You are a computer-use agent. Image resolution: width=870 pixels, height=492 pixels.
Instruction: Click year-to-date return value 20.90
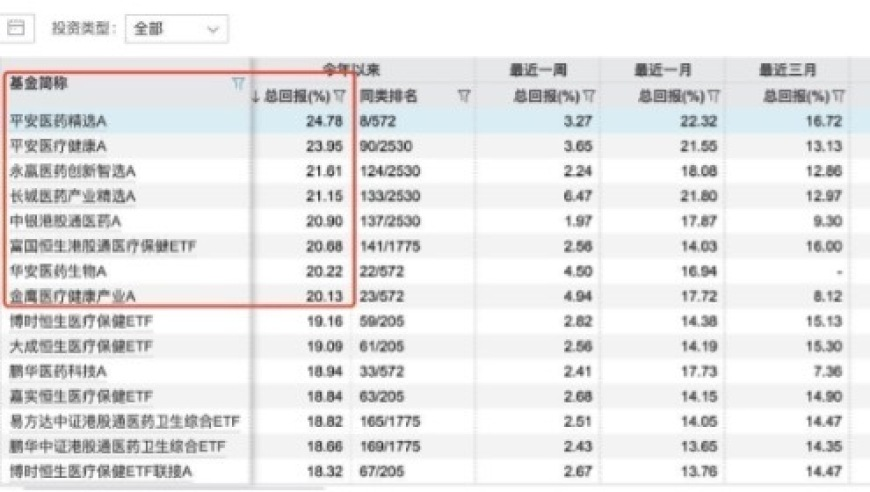click(325, 221)
